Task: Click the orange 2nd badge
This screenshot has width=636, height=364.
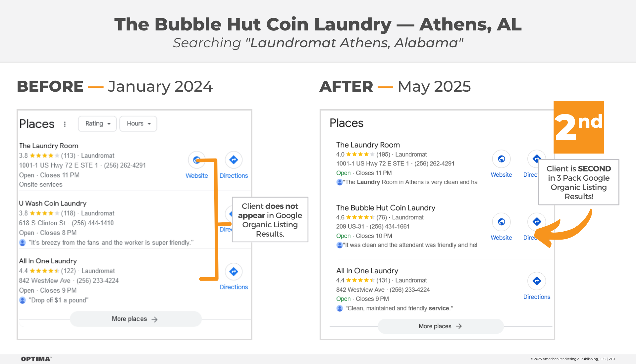Action: coord(579,127)
